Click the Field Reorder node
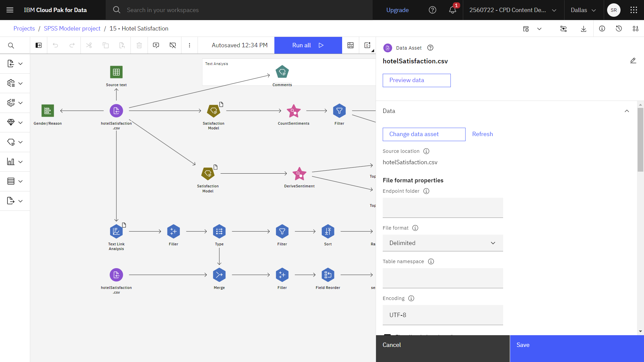Image resolution: width=644 pixels, height=362 pixels. coord(327,275)
